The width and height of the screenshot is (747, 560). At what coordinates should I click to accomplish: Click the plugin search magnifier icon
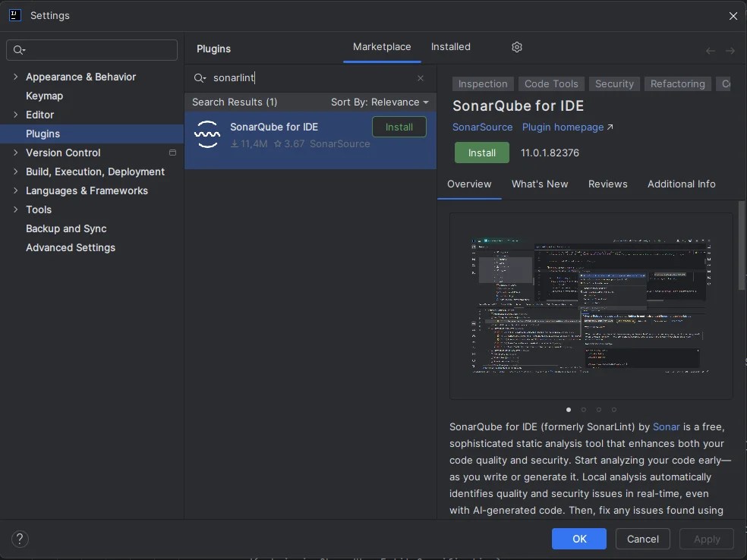200,78
